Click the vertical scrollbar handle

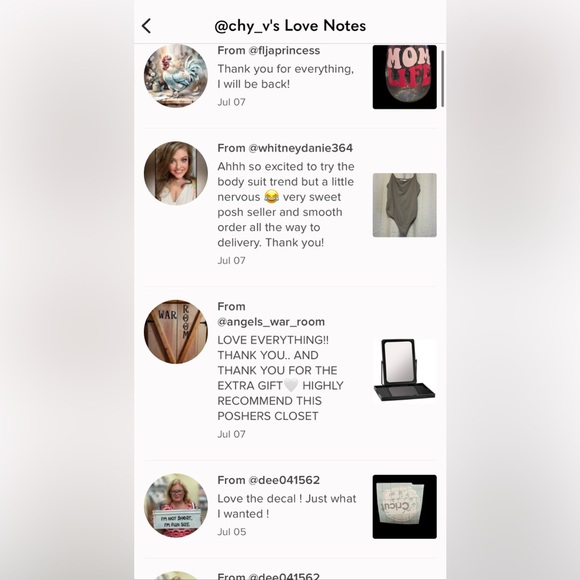(442, 79)
